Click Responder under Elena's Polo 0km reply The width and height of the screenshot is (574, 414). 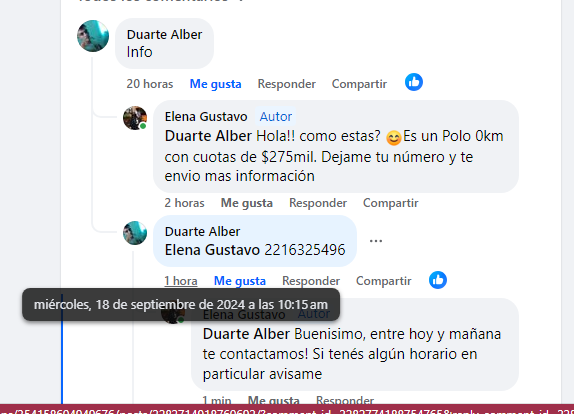coord(318,203)
